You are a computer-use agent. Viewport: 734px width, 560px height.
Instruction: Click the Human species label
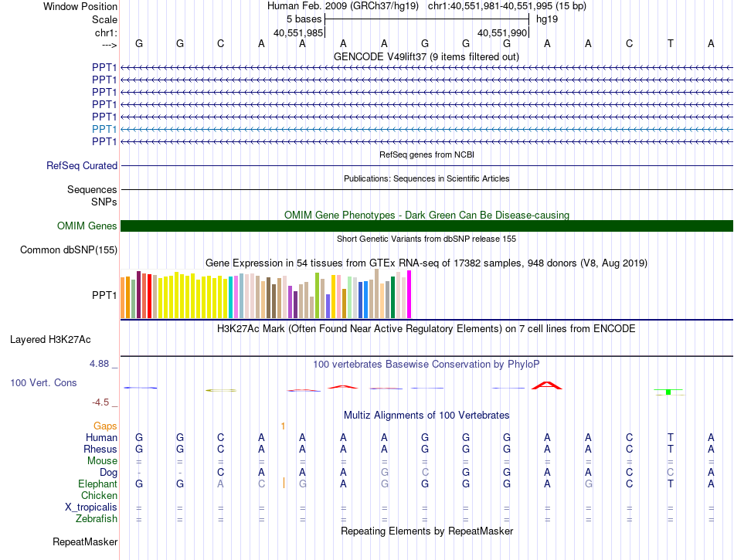point(101,437)
